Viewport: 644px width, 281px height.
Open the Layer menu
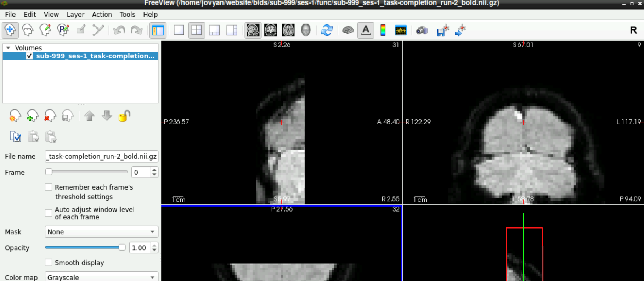tap(75, 15)
